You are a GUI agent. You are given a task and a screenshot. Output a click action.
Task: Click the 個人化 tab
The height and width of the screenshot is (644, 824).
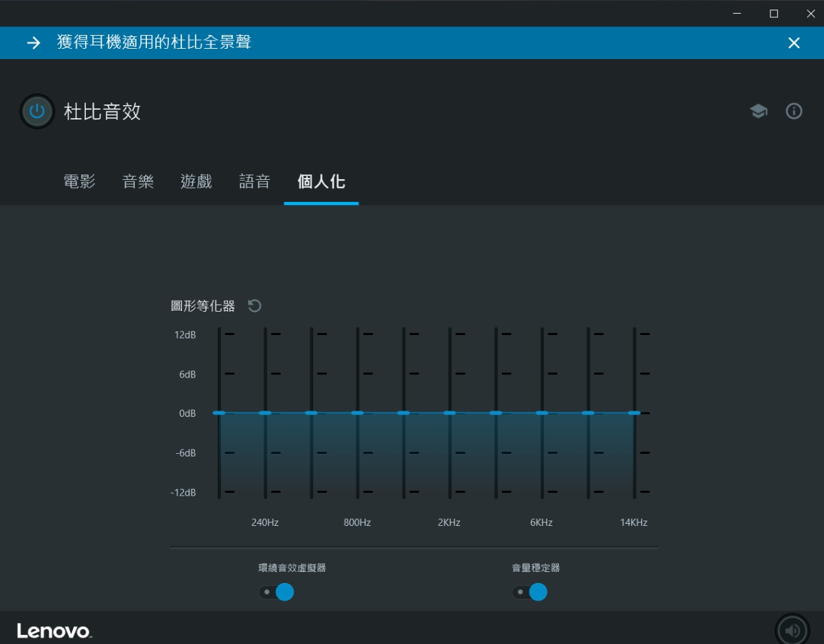[x=321, y=182]
